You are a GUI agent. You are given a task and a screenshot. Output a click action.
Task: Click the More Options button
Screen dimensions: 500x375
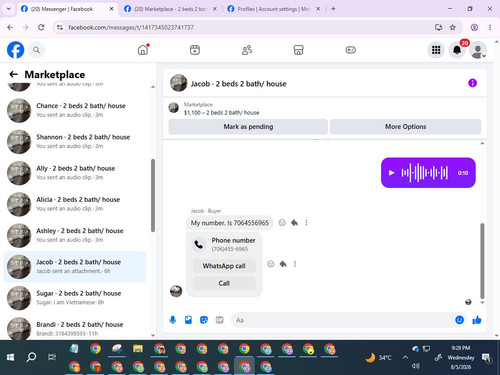(x=405, y=127)
